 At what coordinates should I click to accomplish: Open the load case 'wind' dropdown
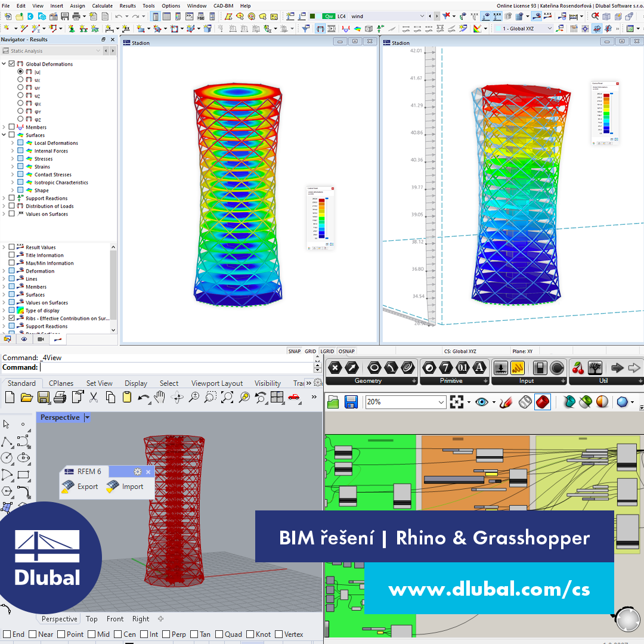422,16
